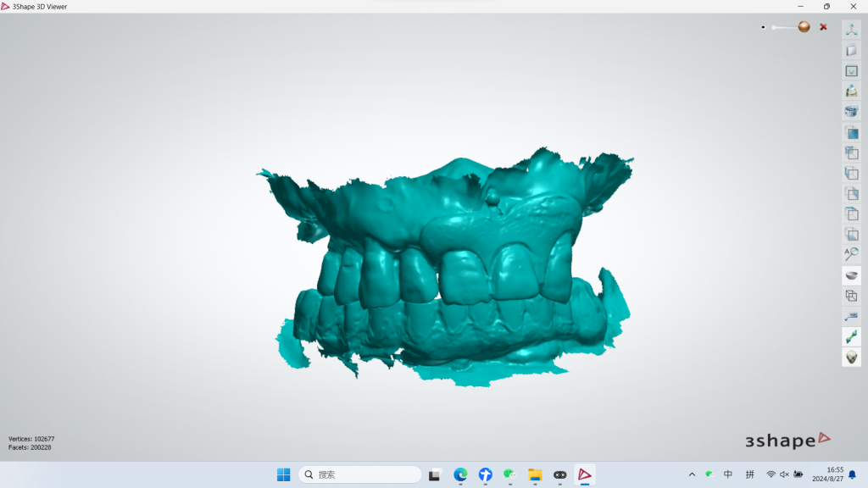Click the pinyin IME indicator

point(749,474)
